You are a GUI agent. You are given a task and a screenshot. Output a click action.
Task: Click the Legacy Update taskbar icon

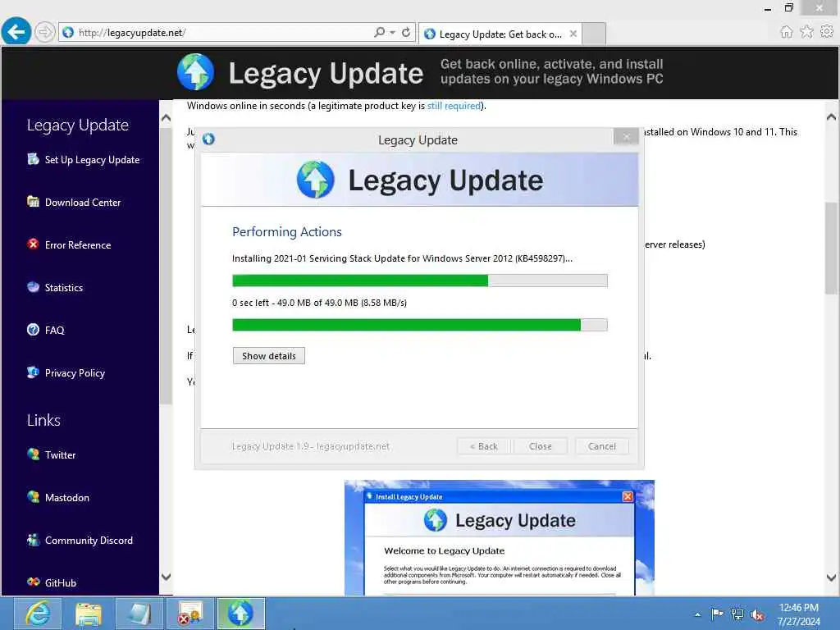pos(240,614)
